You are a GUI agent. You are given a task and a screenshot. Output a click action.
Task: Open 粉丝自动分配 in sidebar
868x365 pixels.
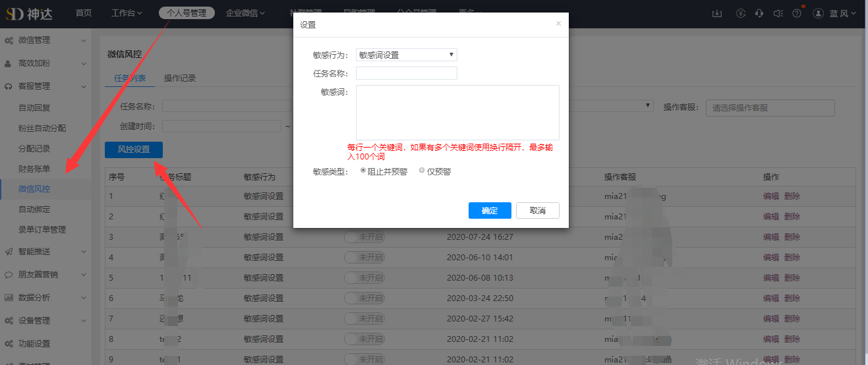click(42, 128)
